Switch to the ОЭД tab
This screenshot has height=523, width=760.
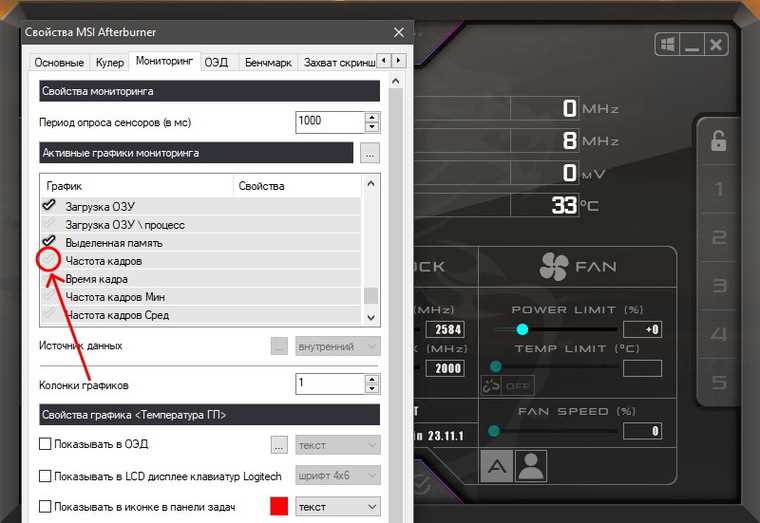point(216,63)
